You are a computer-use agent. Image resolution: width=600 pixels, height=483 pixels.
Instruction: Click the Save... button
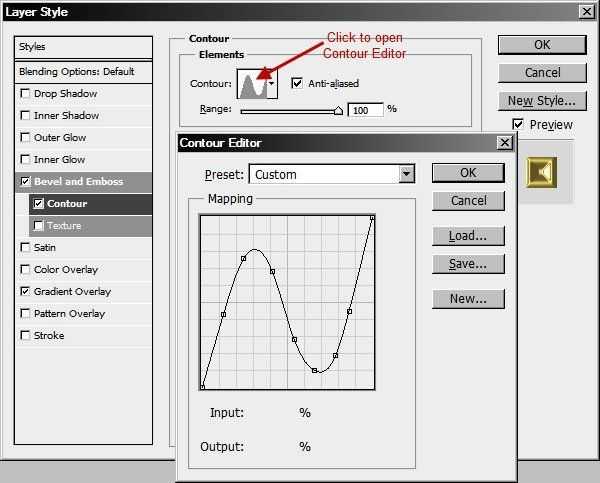click(468, 264)
